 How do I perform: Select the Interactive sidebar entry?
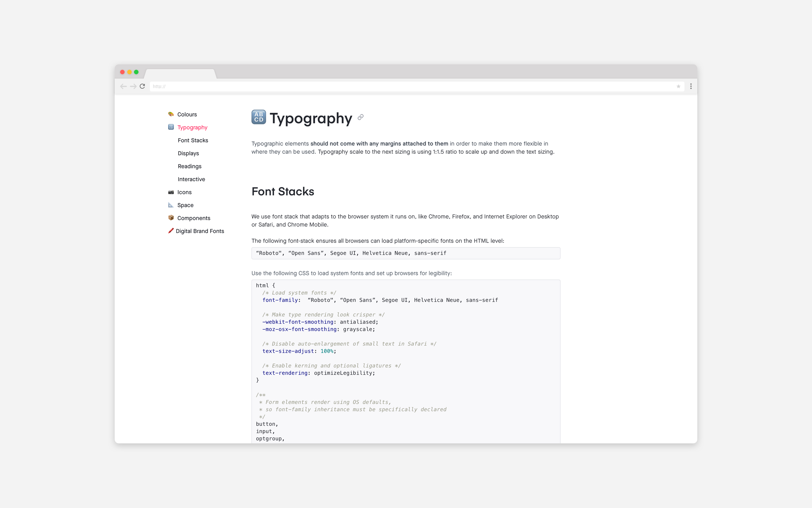tap(191, 179)
